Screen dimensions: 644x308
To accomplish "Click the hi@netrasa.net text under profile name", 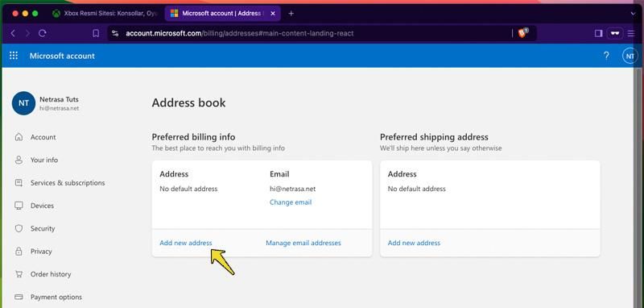I will click(x=59, y=109).
